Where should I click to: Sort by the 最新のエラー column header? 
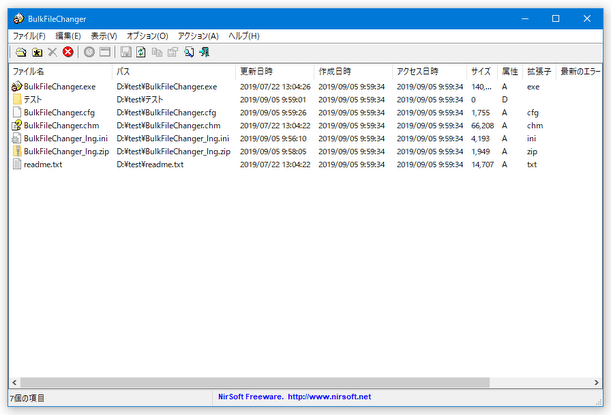[x=579, y=72]
